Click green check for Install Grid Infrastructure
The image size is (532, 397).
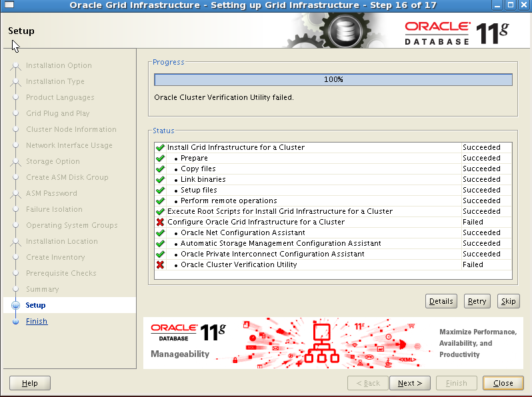[160, 147]
